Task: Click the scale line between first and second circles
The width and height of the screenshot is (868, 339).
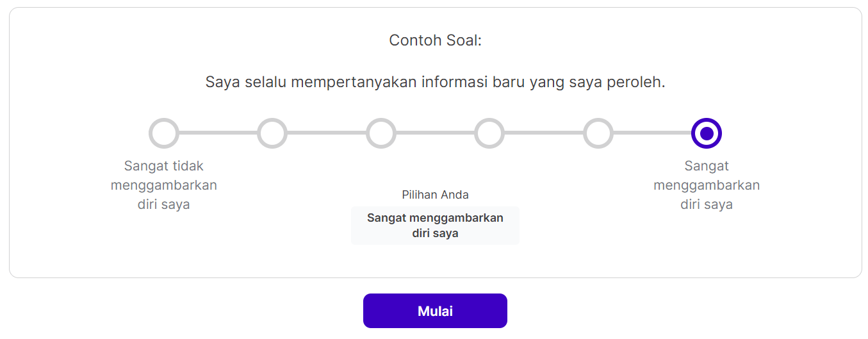Action: coord(218,133)
